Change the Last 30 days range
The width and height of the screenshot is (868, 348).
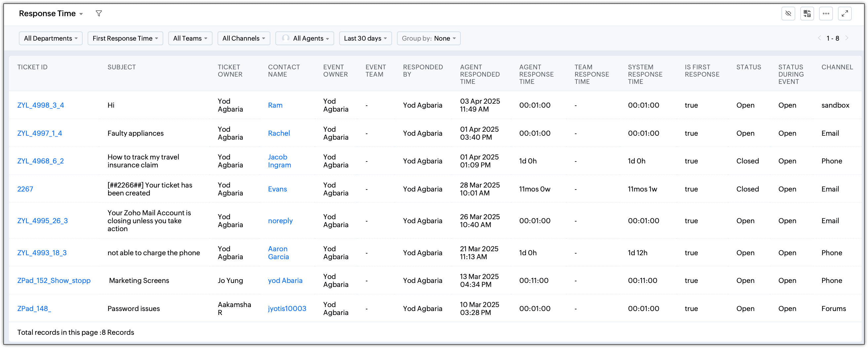[x=365, y=38]
